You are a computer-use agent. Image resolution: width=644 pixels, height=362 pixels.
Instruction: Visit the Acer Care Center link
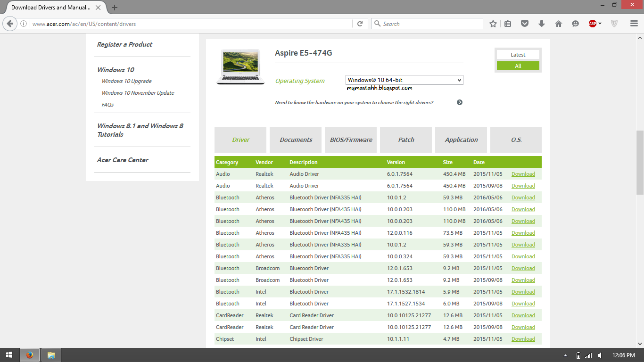point(123,160)
